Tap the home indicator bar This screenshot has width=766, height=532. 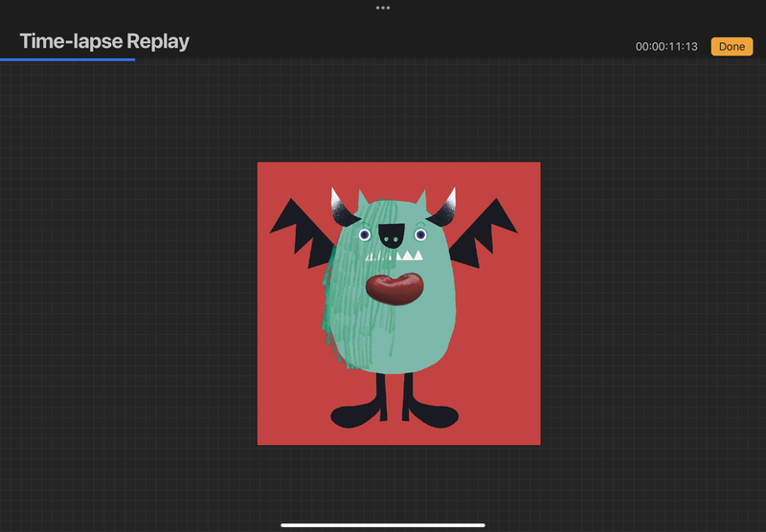(x=383, y=524)
